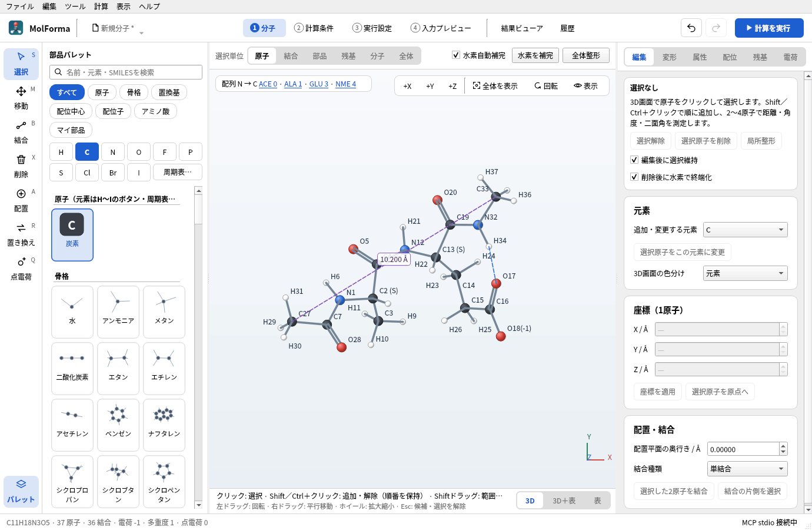Click the 全体整形 button
This screenshot has width=812, height=530.
(x=586, y=55)
